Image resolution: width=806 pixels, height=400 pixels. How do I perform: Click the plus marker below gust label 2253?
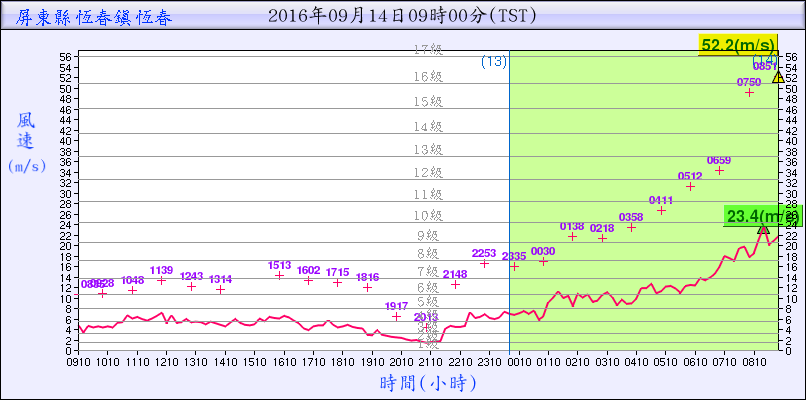pos(484,263)
